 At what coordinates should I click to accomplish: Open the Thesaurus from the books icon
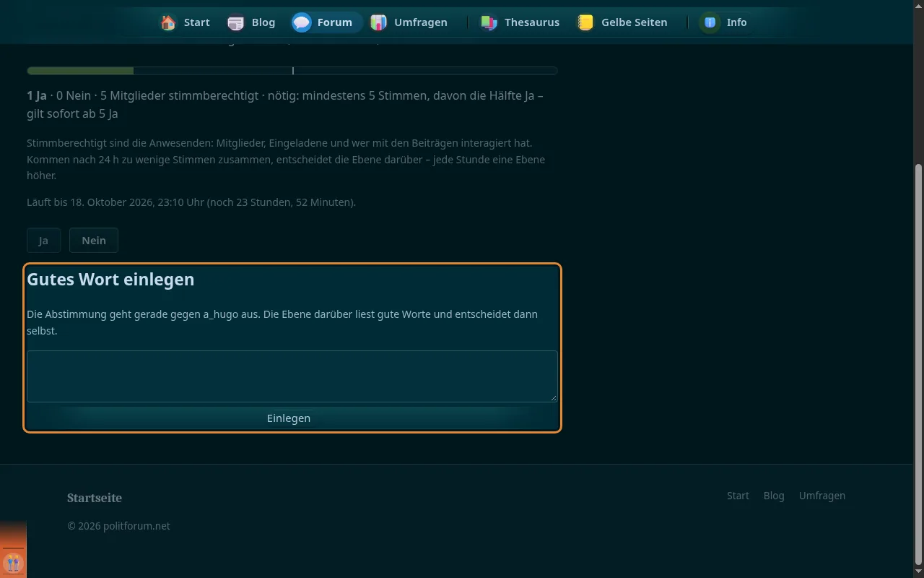[x=520, y=22]
